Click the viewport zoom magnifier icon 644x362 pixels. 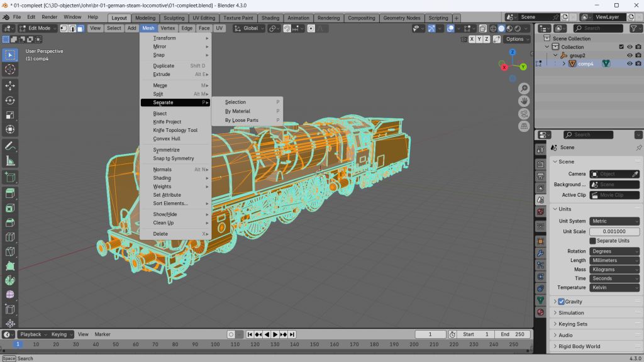click(x=524, y=87)
